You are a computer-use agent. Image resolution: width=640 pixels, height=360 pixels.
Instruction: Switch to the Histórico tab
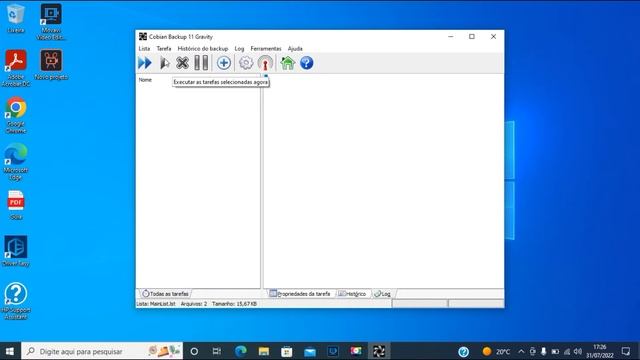(352, 293)
